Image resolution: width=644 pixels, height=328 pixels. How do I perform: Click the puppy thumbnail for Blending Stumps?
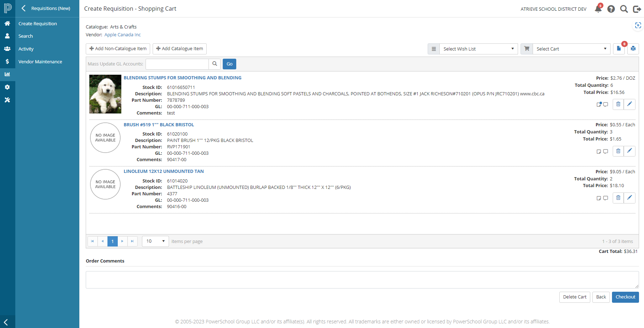point(105,94)
